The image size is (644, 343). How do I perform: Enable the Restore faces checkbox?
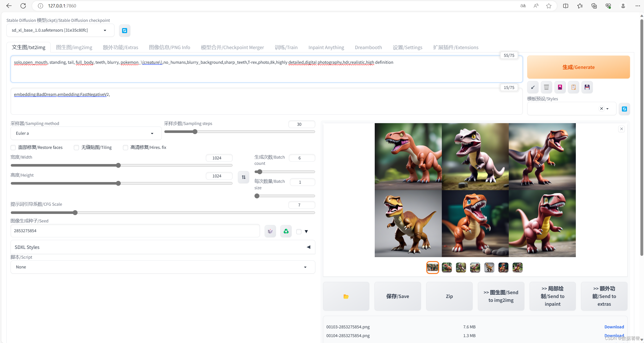(13, 147)
